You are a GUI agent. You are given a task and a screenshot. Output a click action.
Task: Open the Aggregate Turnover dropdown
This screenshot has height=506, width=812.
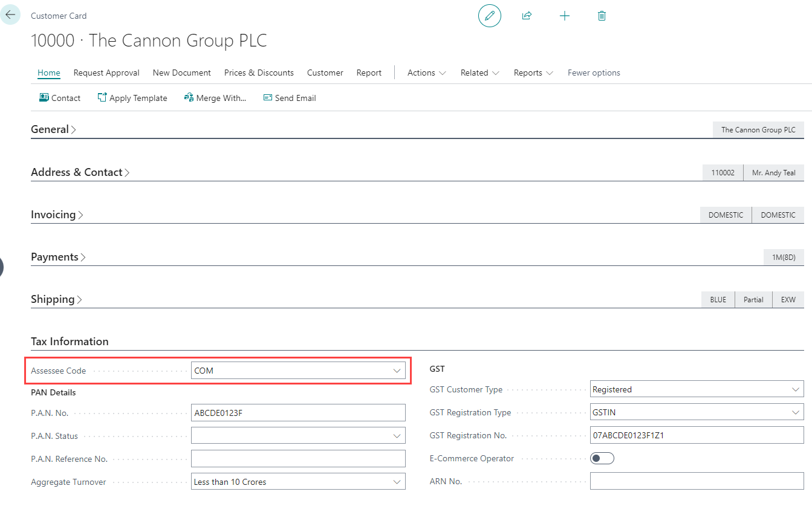click(397, 482)
